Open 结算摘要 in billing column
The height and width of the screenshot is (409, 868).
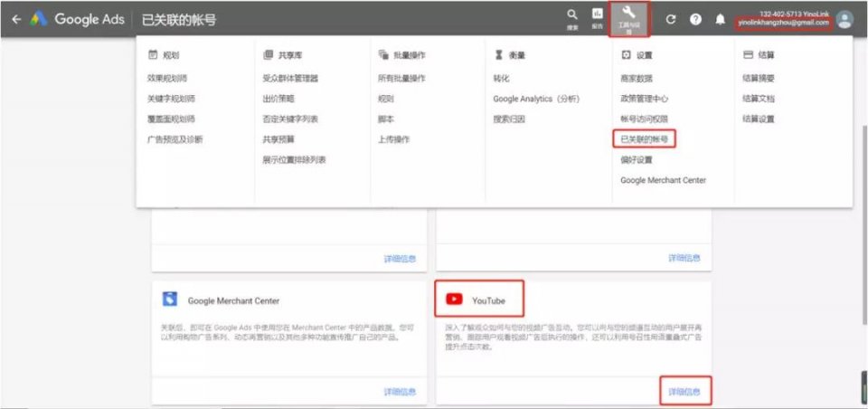point(758,79)
